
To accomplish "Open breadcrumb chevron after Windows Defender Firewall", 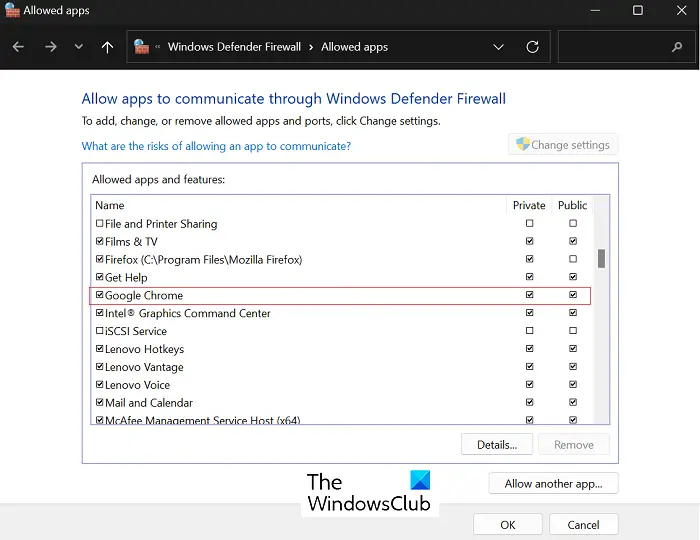I will point(311,47).
